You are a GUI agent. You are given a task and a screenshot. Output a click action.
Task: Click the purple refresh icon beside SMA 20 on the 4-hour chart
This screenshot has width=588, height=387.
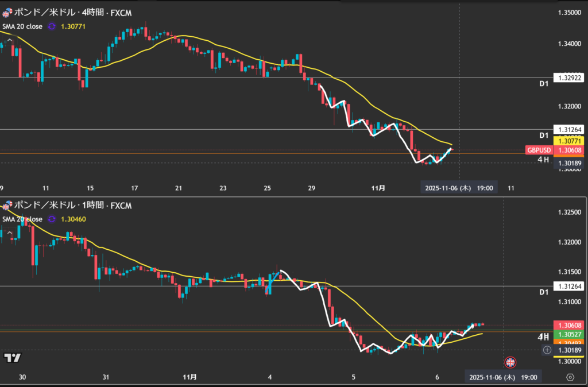pyautogui.click(x=52, y=26)
